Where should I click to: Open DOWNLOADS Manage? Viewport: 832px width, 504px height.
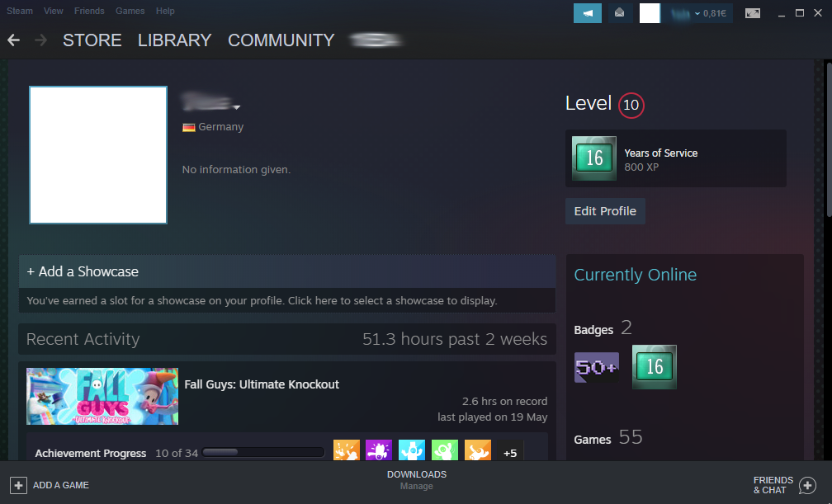417,479
